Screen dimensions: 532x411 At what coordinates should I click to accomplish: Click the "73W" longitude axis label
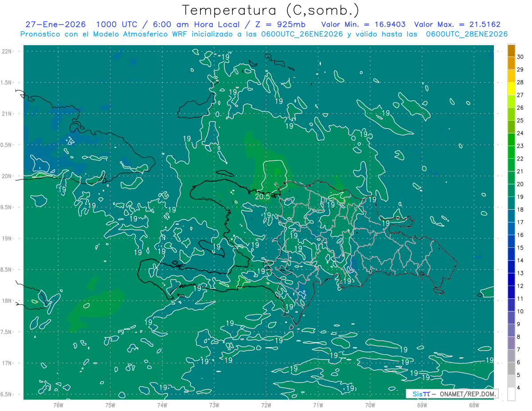point(214,405)
